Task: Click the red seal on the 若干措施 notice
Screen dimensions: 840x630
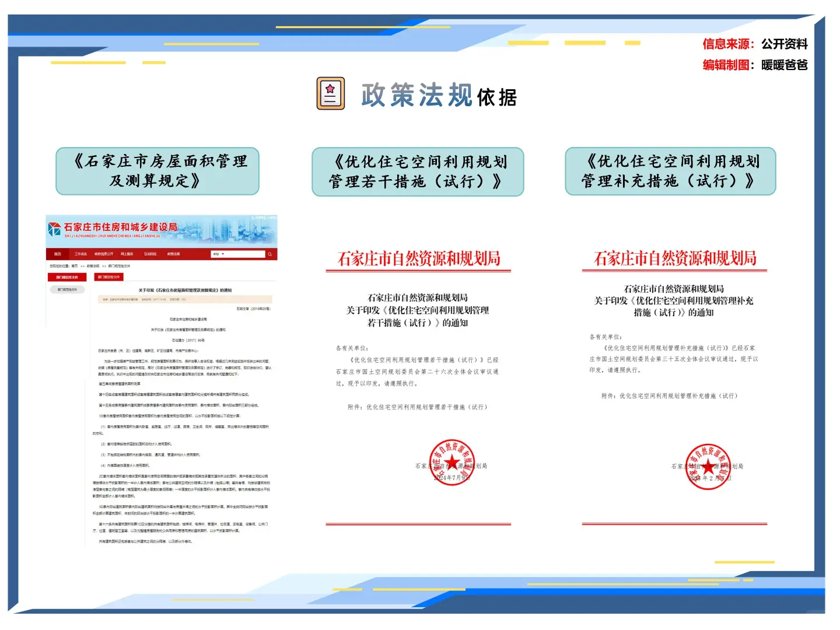Action: (x=452, y=463)
